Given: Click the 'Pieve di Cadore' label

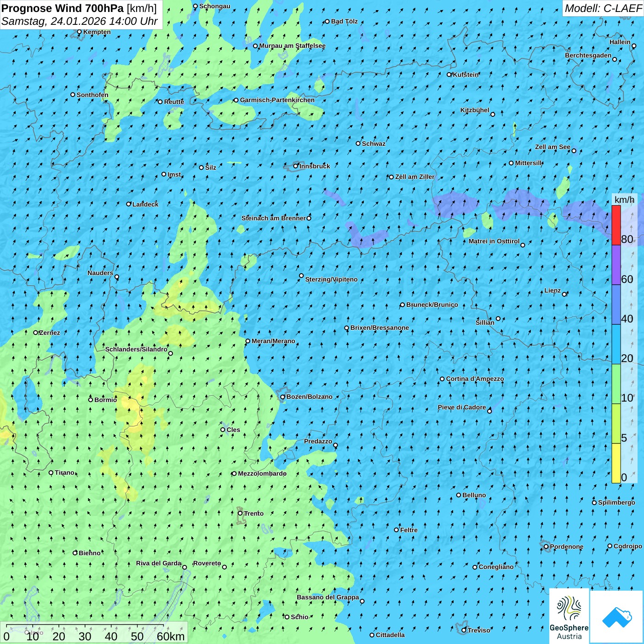Looking at the screenshot, I should coord(462,407).
